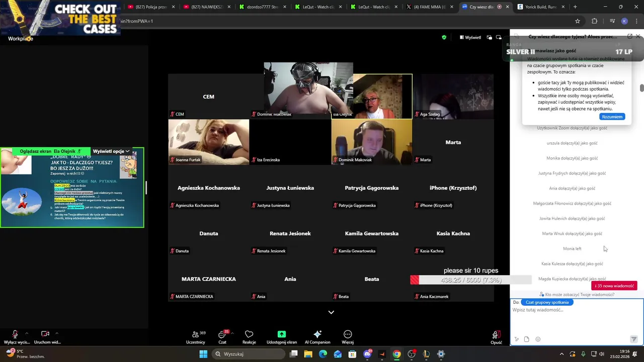Open Chrome profile avatar K
This screenshot has height=362, width=644.
(624, 21)
